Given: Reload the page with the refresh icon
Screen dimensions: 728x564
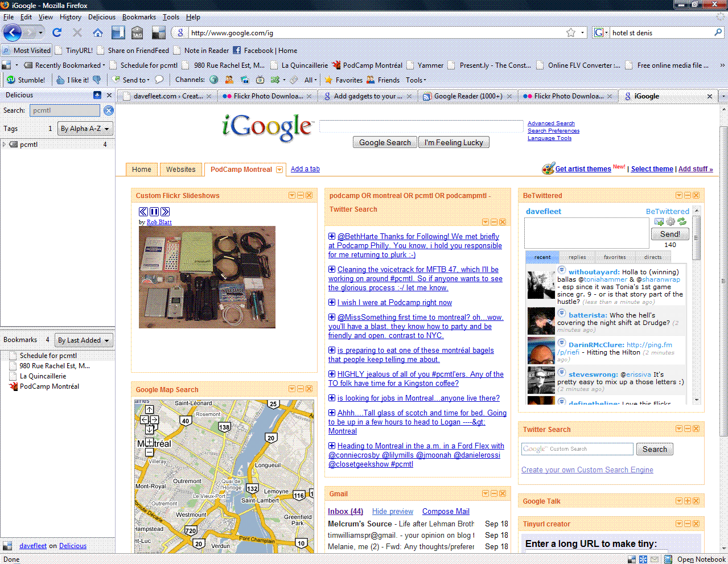Looking at the screenshot, I should coord(57,32).
